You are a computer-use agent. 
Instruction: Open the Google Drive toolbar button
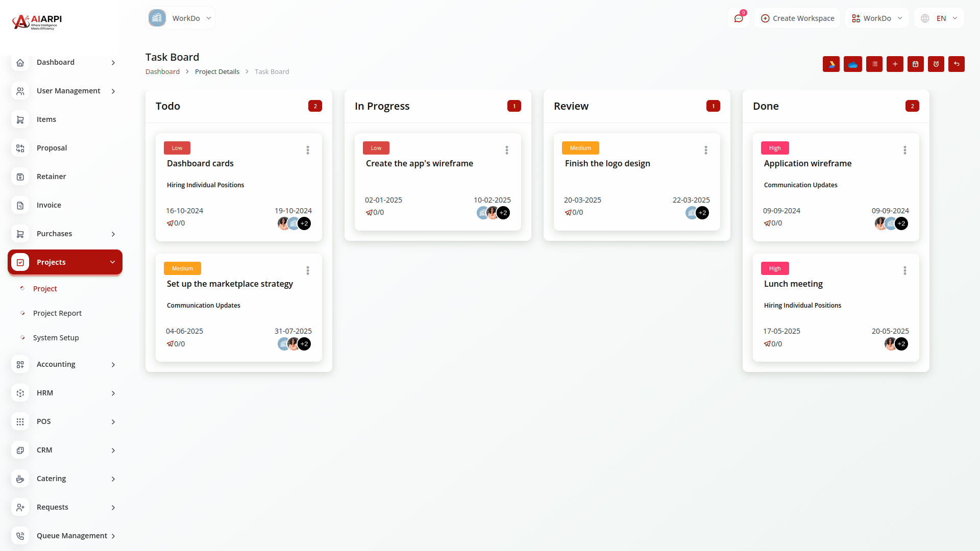(x=831, y=64)
